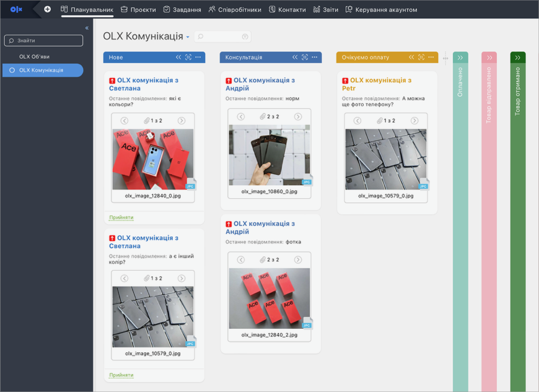The height and width of the screenshot is (392, 539).
Task: Next attachment on 'а є інший колір?' card
Action: [x=182, y=278]
